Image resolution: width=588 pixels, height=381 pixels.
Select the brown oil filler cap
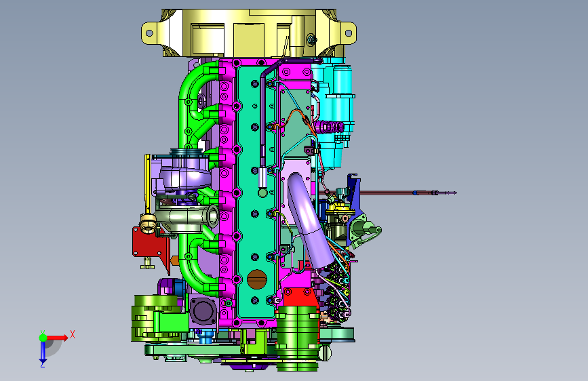coord(257,279)
